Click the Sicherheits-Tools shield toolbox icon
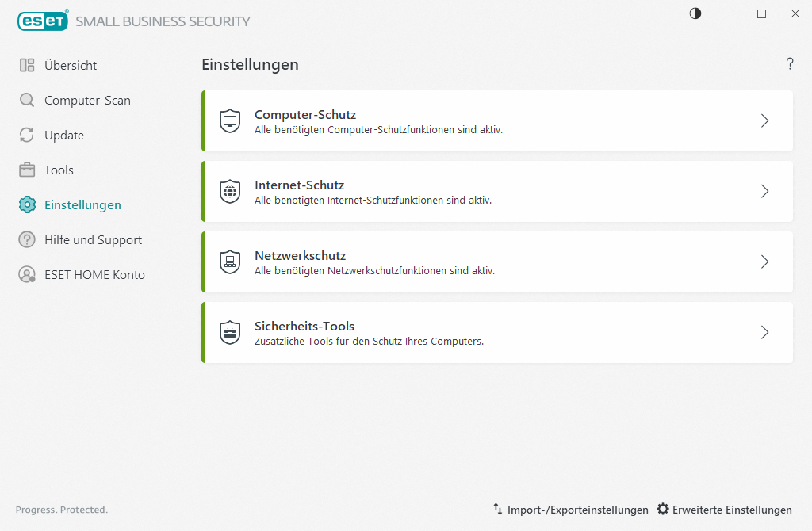The height and width of the screenshot is (531, 812). point(230,333)
